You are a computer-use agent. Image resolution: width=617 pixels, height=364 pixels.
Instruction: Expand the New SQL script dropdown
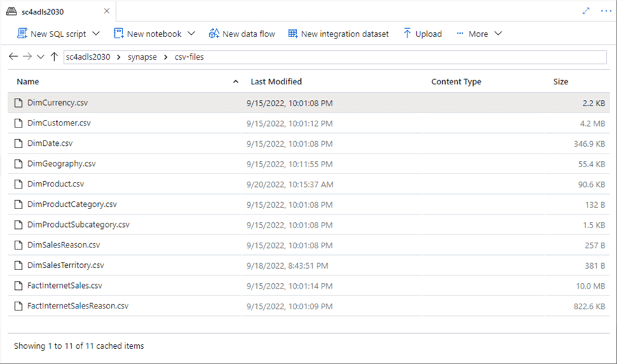[96, 34]
